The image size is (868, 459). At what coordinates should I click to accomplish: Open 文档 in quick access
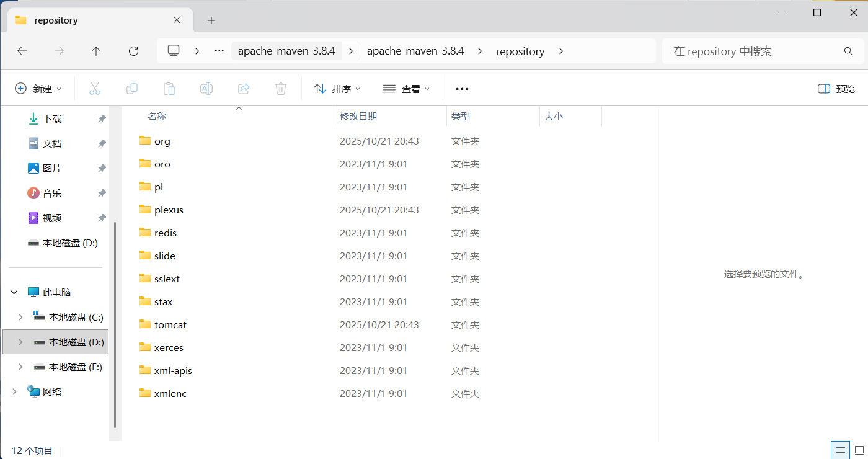pyautogui.click(x=52, y=143)
